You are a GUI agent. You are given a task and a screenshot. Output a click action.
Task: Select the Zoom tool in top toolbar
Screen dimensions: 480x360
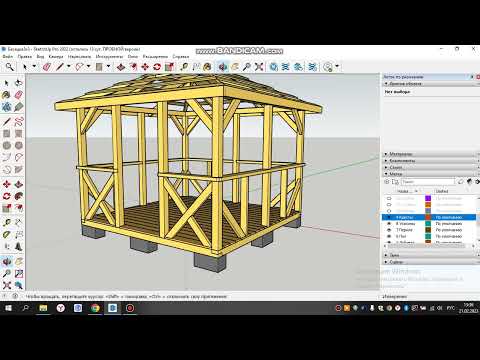pos(247,67)
